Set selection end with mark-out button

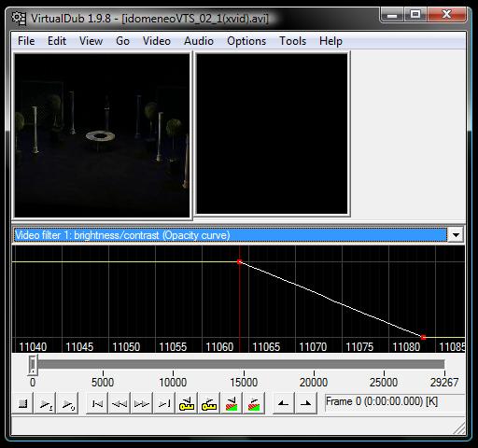tap(306, 403)
